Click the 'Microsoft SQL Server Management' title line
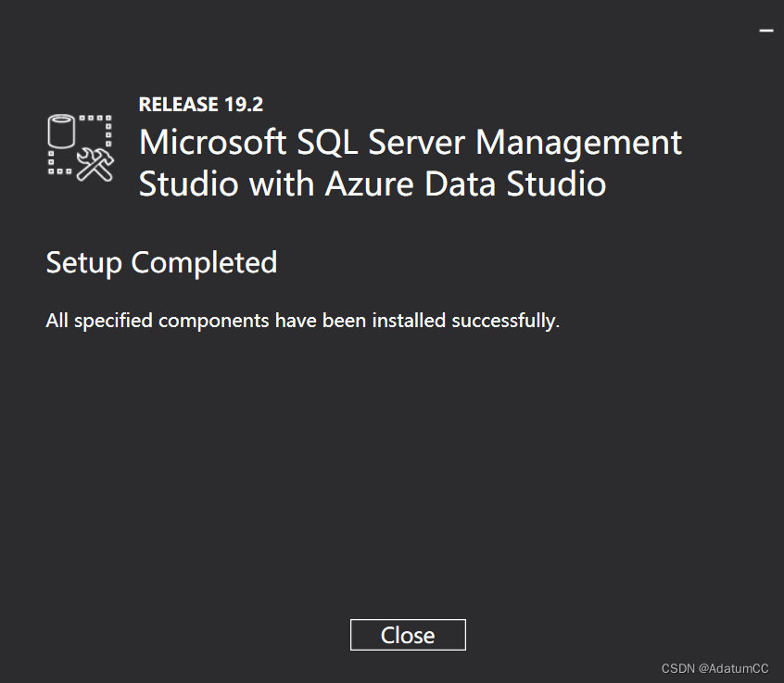Image resolution: width=784 pixels, height=683 pixels. coord(410,143)
